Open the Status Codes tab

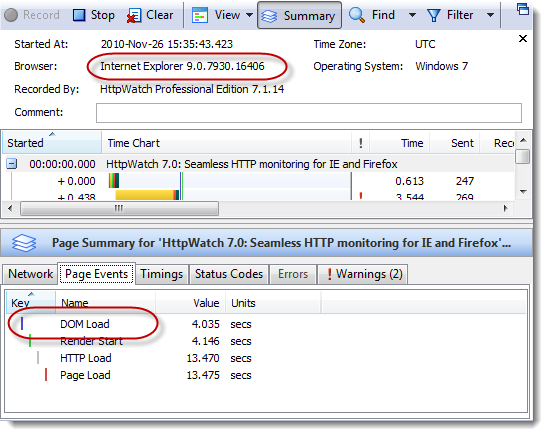click(229, 274)
